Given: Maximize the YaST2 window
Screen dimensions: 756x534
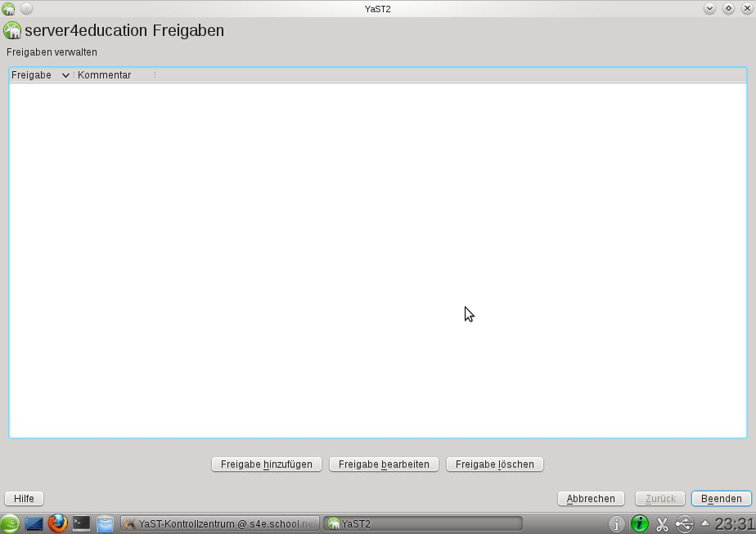Looking at the screenshot, I should pyautogui.click(x=728, y=9).
